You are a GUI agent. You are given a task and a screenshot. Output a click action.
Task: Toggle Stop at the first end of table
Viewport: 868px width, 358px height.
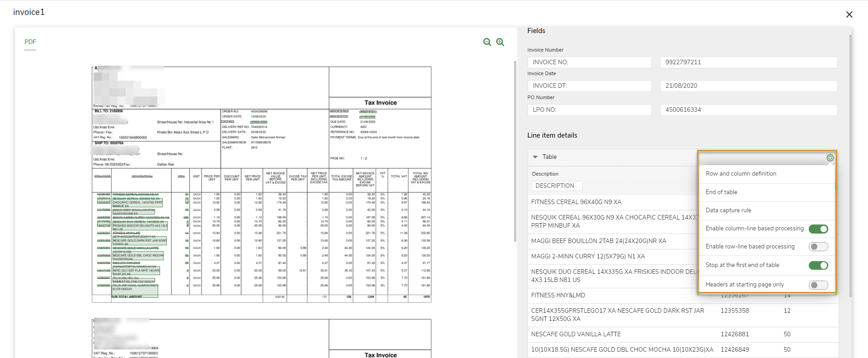pos(818,265)
